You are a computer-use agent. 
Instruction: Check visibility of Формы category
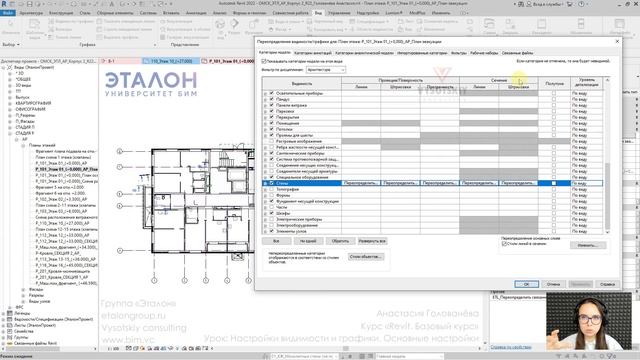pyautogui.click(x=272, y=195)
